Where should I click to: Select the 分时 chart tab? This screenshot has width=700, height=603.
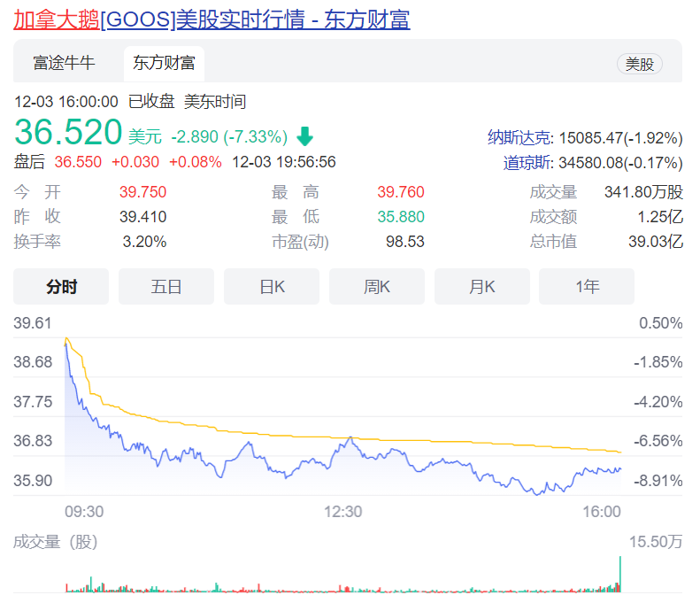[61, 286]
